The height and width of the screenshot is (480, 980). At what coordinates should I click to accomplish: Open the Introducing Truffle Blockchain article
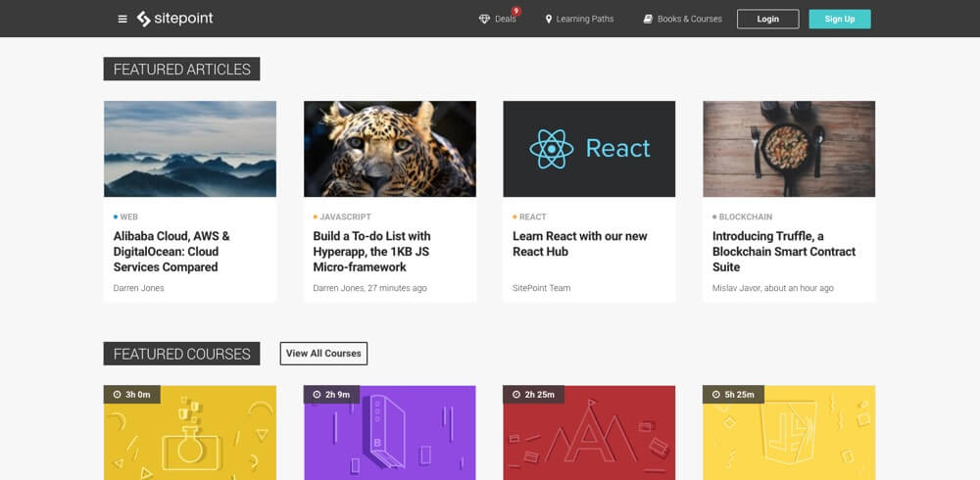coord(784,251)
